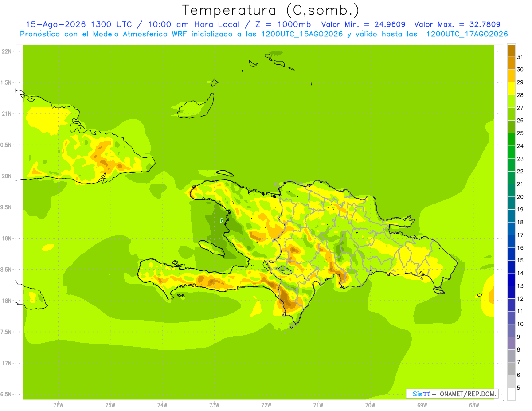Click the title 'Temperatura (C,somb.)'

(x=270, y=10)
